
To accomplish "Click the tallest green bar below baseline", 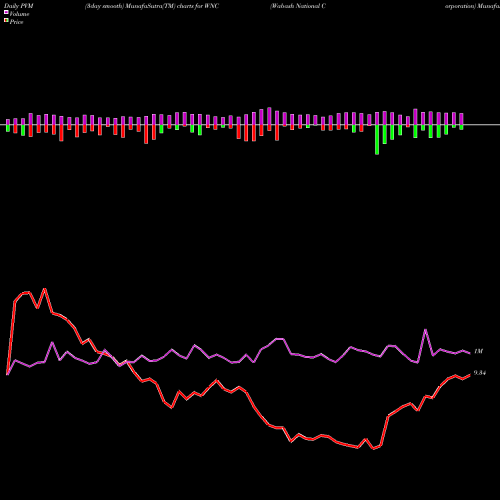I will coord(377,140).
